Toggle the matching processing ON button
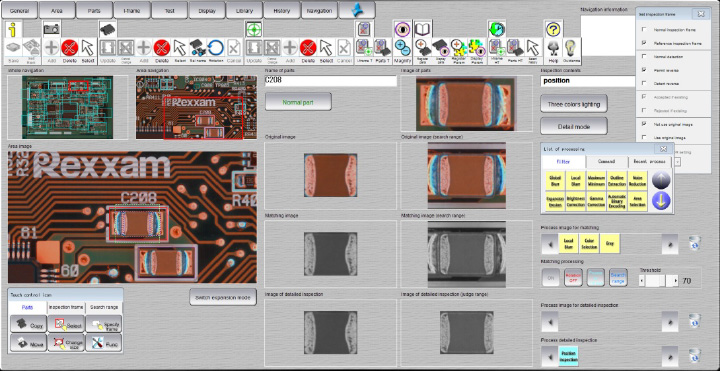 click(x=551, y=278)
